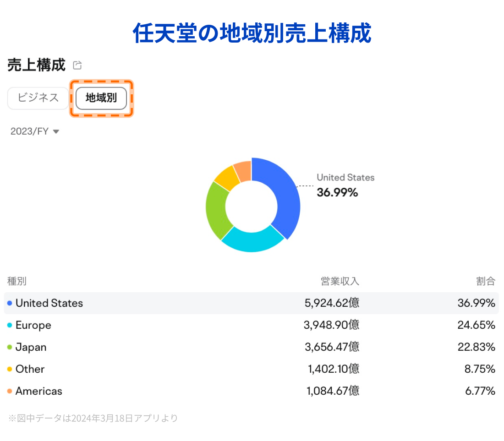Click the 3,656.47億 revenue value
504x441 pixels.
[x=332, y=347]
